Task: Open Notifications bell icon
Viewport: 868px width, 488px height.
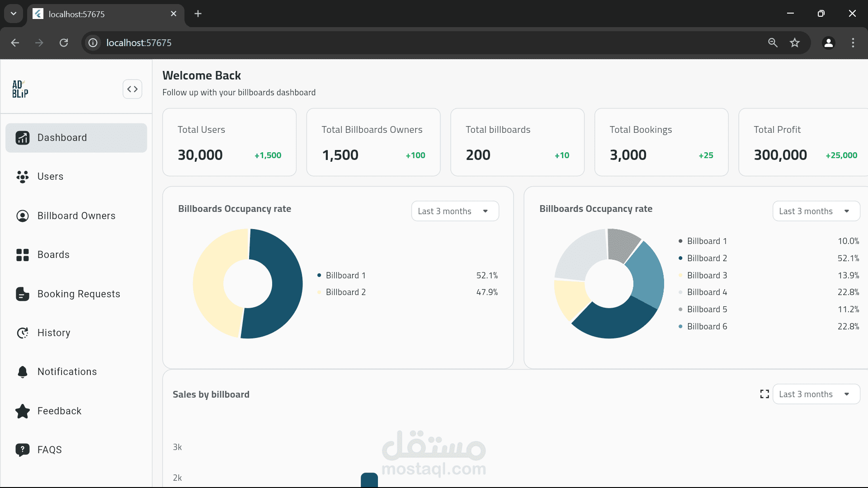Action: 22,371
